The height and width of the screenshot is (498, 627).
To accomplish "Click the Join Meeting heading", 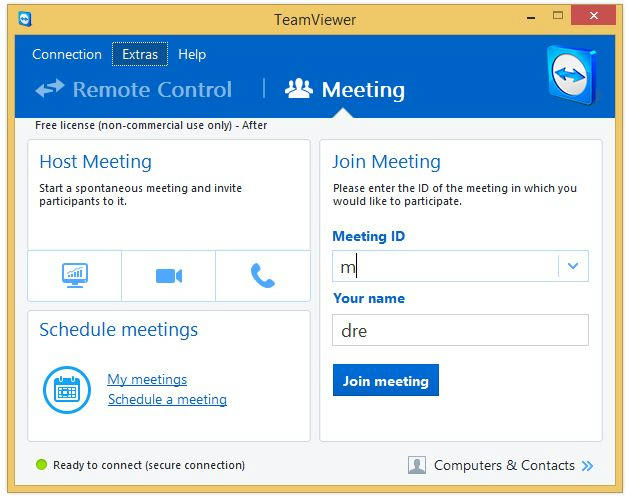I will [386, 162].
